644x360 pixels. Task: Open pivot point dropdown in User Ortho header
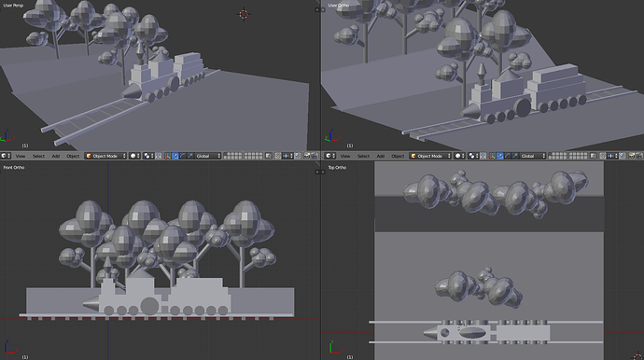point(472,156)
